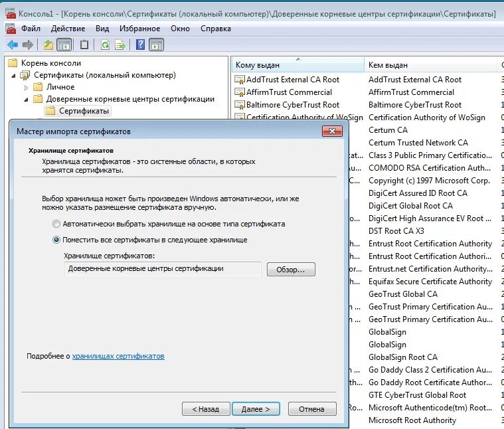Select automatic certificate store radio option
Viewport: 504px width, 429px height.
pyautogui.click(x=56, y=224)
